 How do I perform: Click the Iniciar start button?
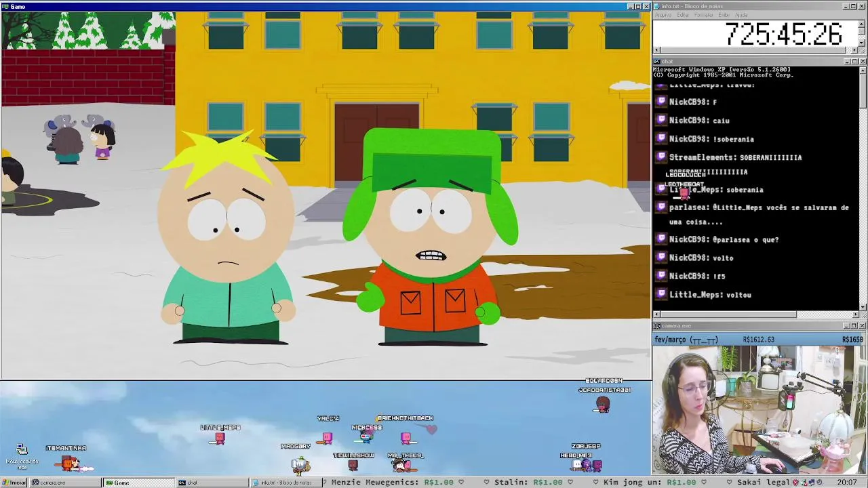[14, 483]
